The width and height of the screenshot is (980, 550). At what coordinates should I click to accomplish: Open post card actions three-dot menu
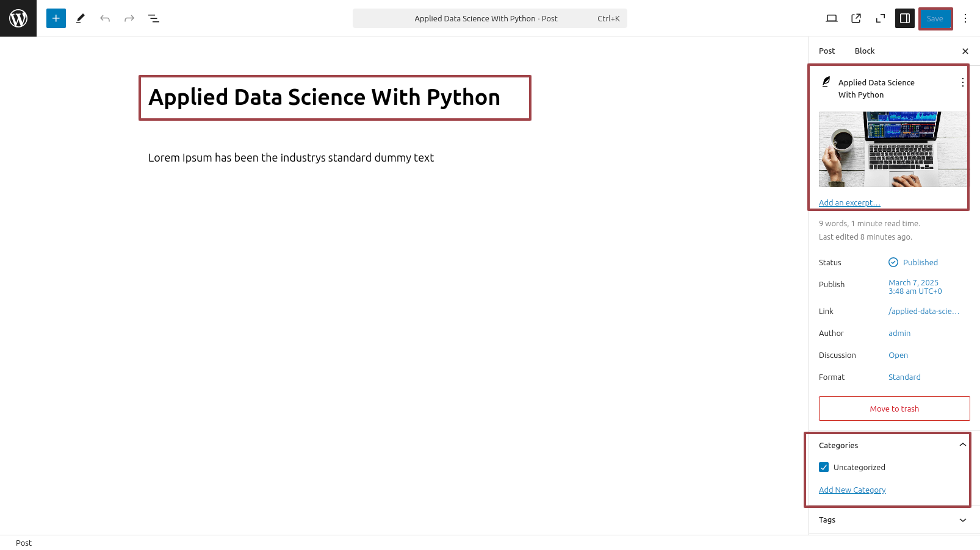click(963, 82)
